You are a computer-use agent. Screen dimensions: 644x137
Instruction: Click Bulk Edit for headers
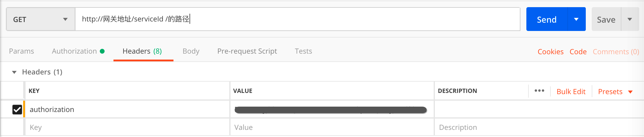[x=571, y=91]
